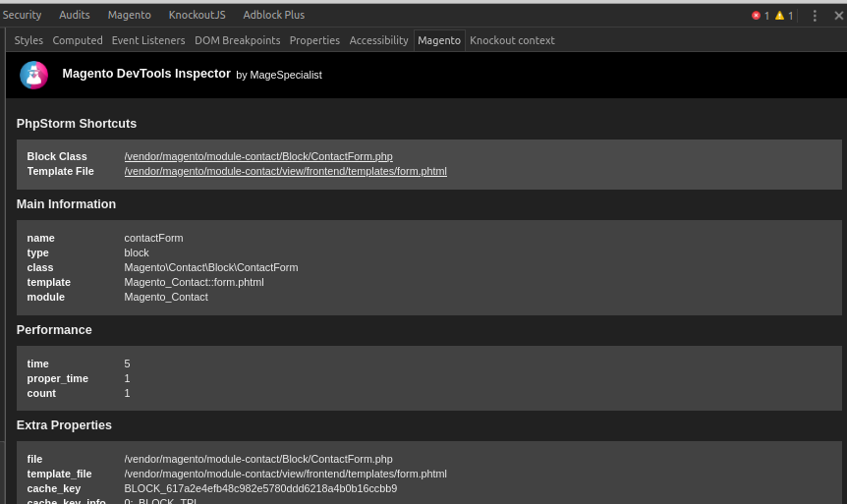Open the Adblock Plus panel tab
Image resolution: width=847 pixels, height=504 pixels.
(274, 15)
